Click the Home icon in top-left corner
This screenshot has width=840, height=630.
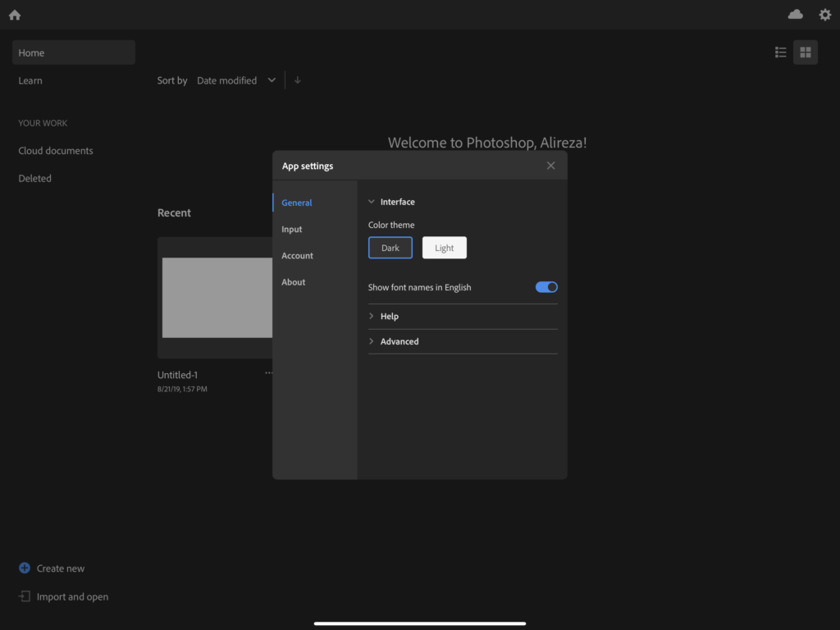14,14
